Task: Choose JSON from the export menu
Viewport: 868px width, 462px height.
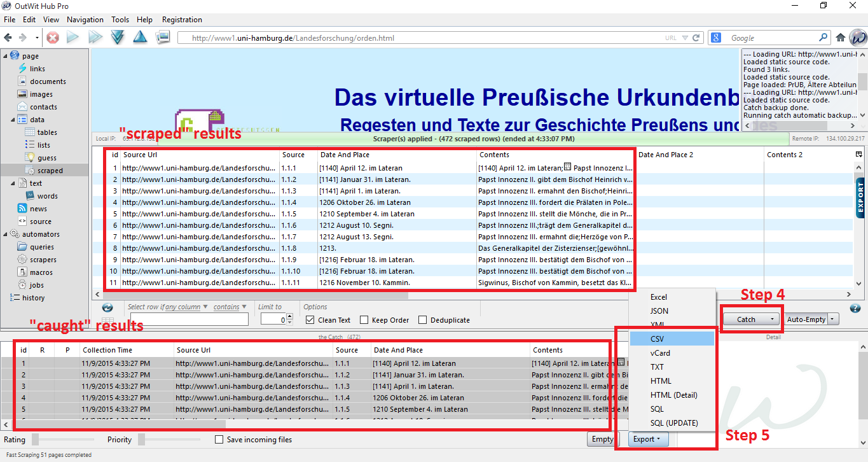Action: coord(672,311)
